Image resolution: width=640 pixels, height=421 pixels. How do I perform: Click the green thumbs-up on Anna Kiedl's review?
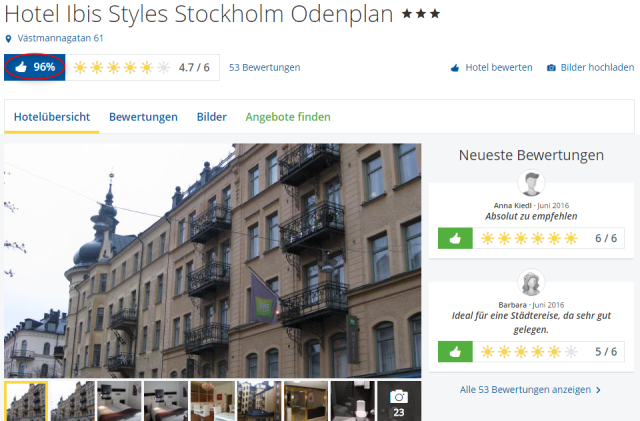[455, 238]
